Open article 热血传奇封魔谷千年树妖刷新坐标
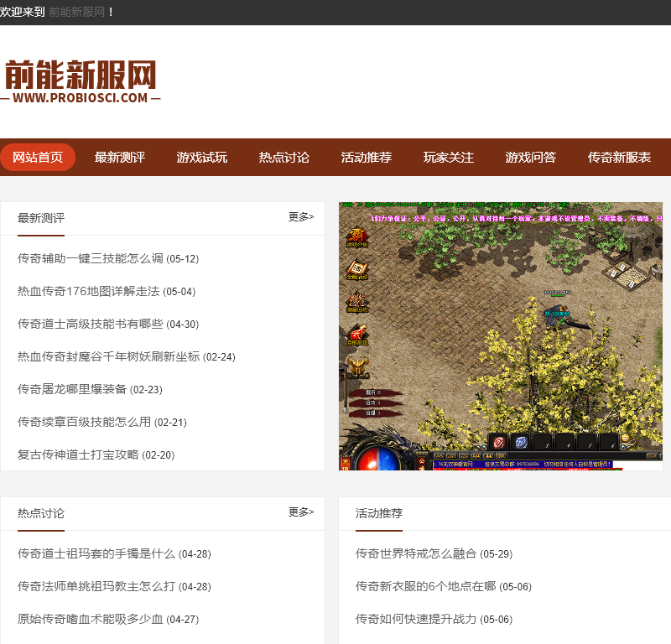 tap(109, 356)
